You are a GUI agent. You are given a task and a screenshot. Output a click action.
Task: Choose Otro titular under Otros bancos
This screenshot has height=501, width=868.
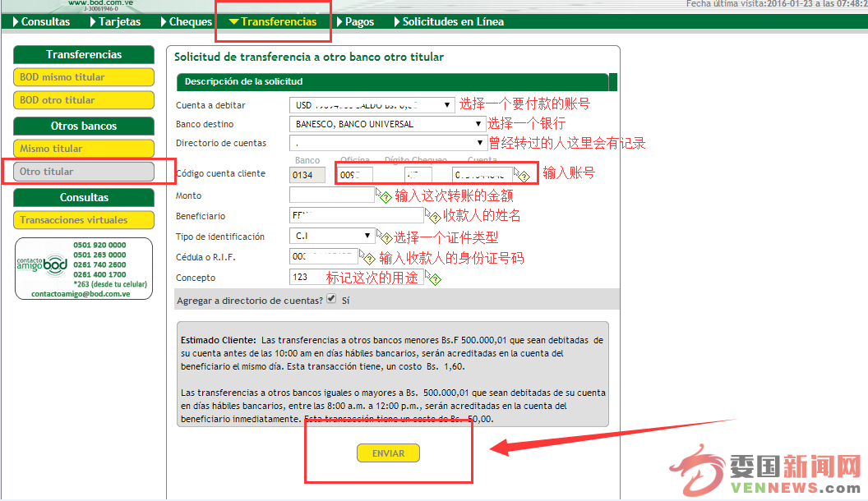coord(84,172)
